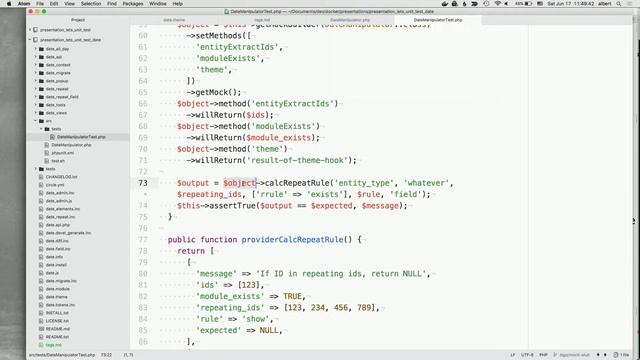Open tags.md in the tree
The image size is (640, 360).
53,345
